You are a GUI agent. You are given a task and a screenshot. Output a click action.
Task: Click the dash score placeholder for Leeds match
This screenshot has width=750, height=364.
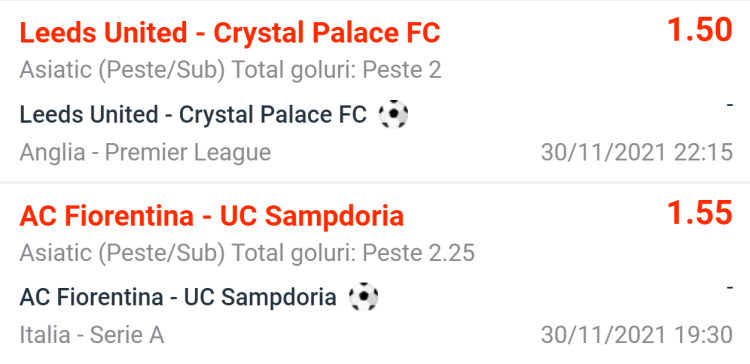(729, 105)
